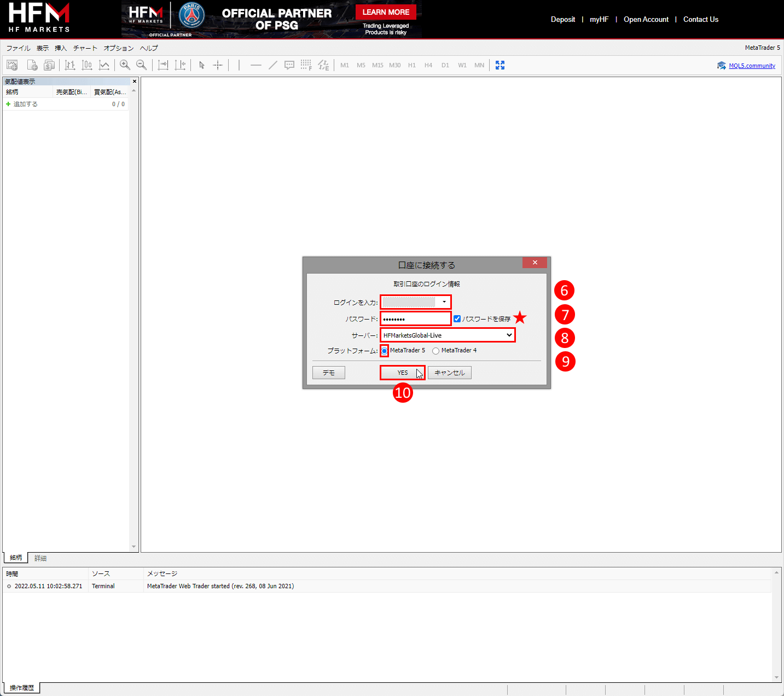Open the ファイル menu

click(x=18, y=48)
